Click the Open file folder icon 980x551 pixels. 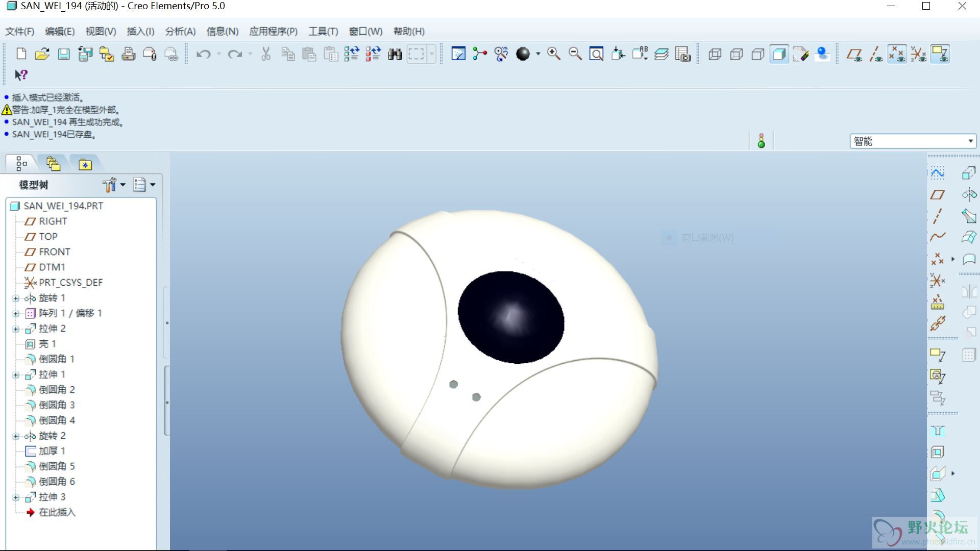42,54
